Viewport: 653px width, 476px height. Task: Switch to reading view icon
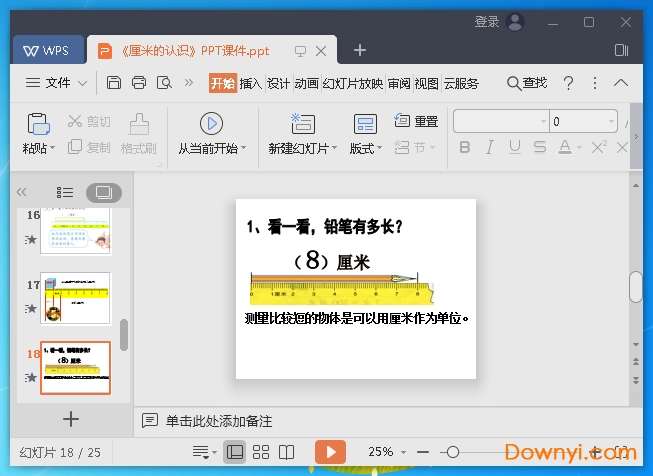[x=287, y=452]
